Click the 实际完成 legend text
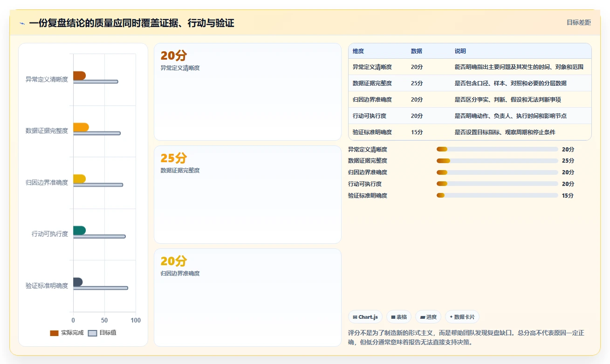This screenshot has height=364, width=610. [72, 333]
